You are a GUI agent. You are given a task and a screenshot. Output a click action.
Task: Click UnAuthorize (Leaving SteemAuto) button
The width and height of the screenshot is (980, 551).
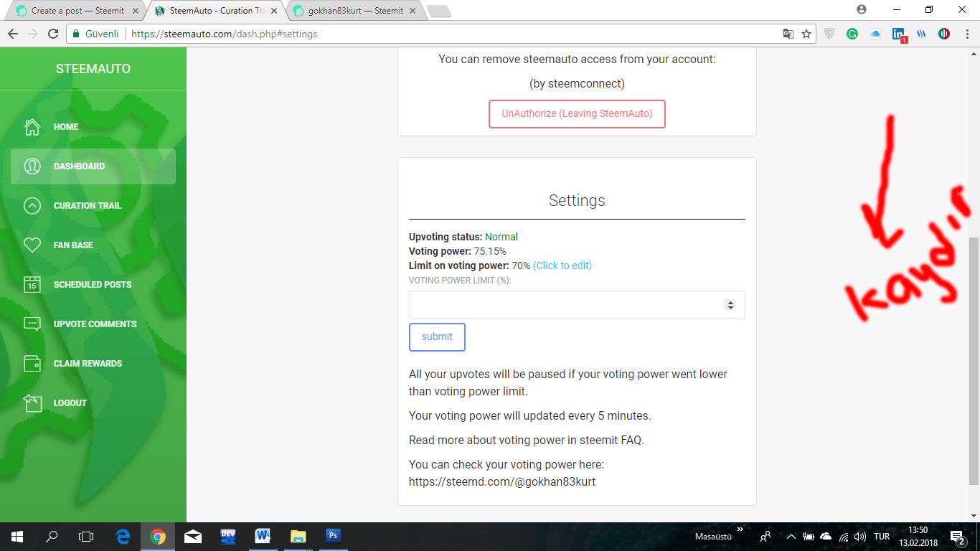(577, 114)
